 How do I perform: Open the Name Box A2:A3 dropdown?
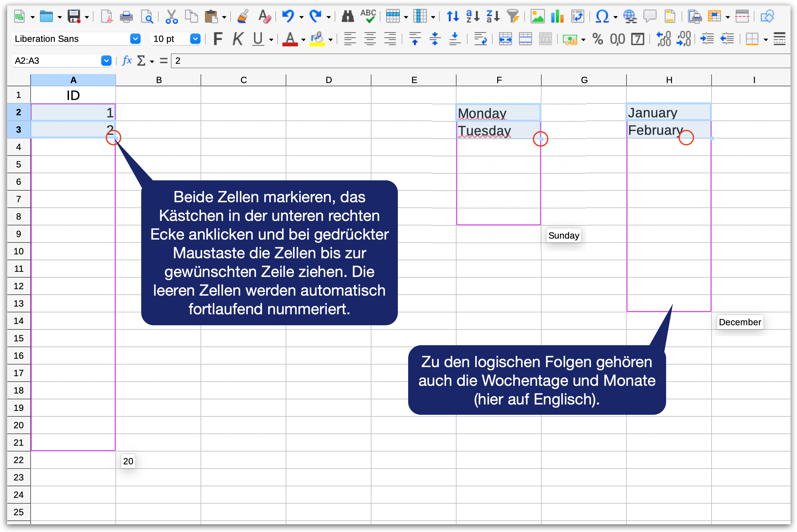click(x=106, y=61)
